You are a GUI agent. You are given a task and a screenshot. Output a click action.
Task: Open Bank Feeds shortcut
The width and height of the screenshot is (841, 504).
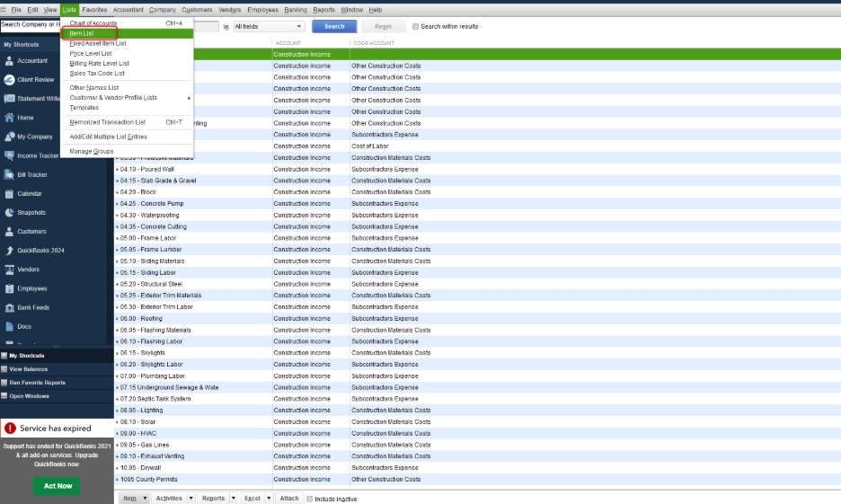(x=27, y=308)
